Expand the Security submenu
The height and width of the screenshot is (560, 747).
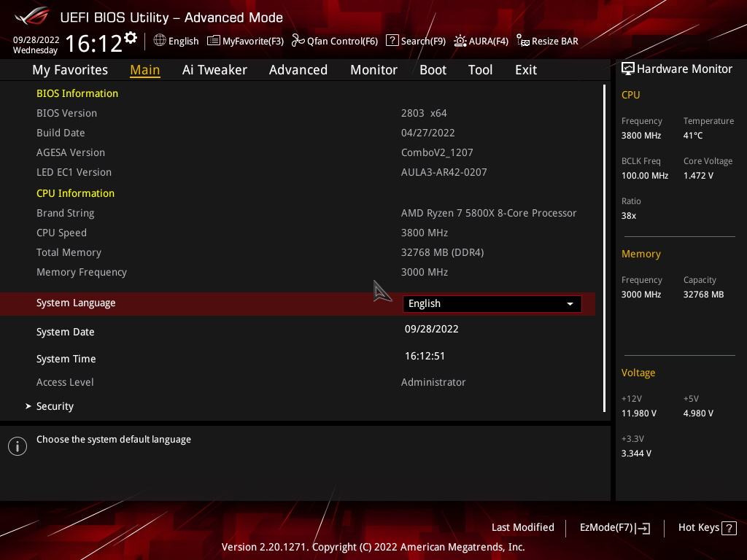(55, 406)
